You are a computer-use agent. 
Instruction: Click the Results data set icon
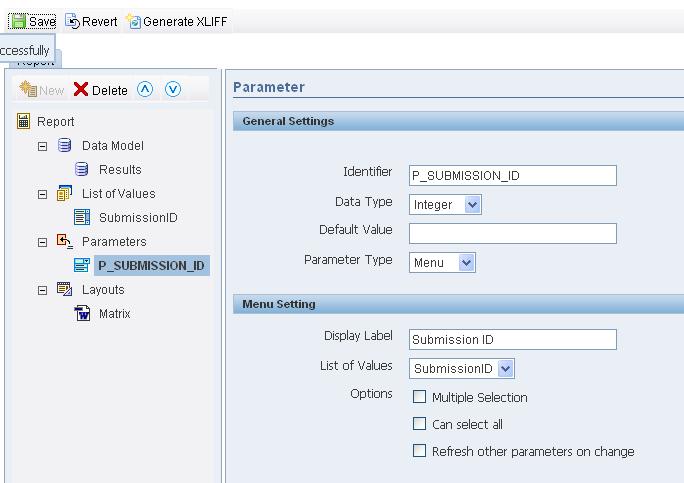82,170
